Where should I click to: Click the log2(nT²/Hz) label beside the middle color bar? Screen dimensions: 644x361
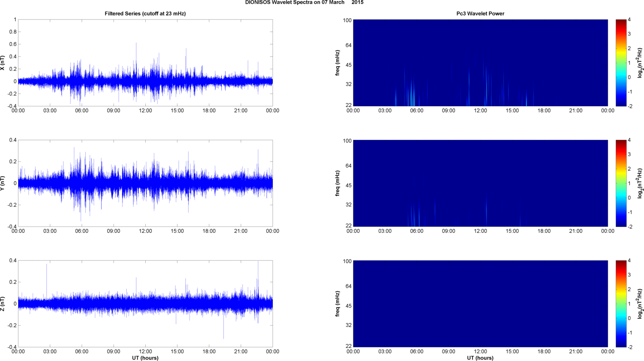(x=640, y=183)
